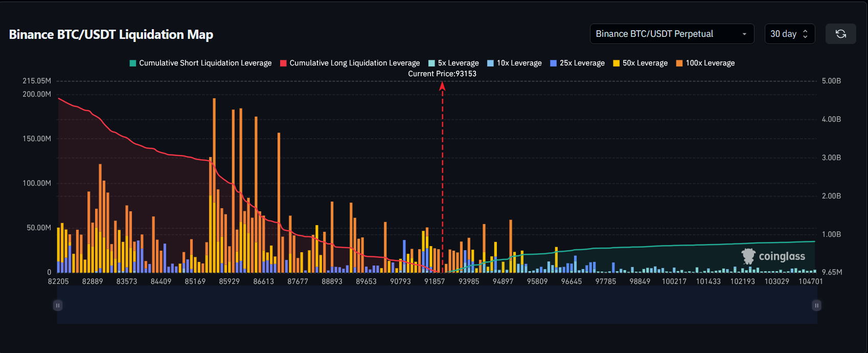Open the Binance BTC/USDT Perpetual dropdown
This screenshot has width=868, height=353.
click(672, 34)
